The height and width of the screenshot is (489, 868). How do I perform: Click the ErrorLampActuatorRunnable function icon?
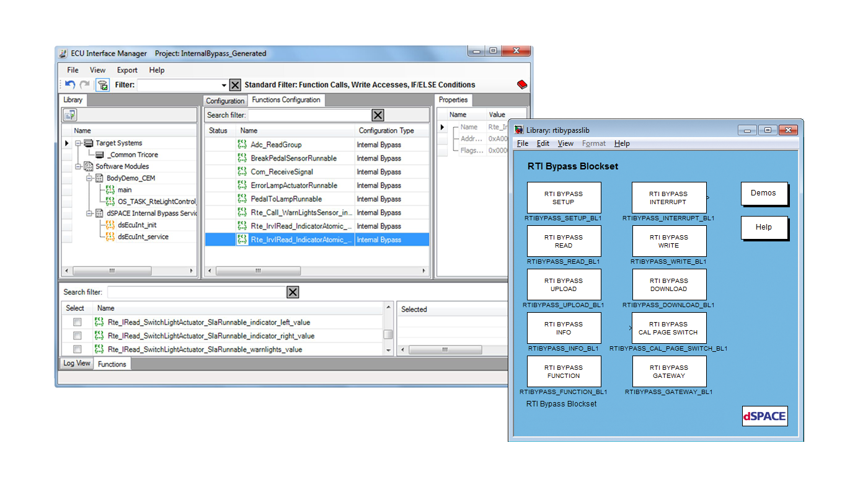[x=242, y=185]
